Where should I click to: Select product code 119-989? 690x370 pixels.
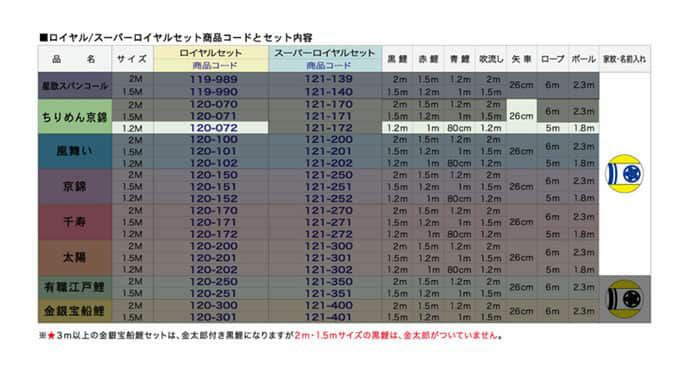coord(214,79)
